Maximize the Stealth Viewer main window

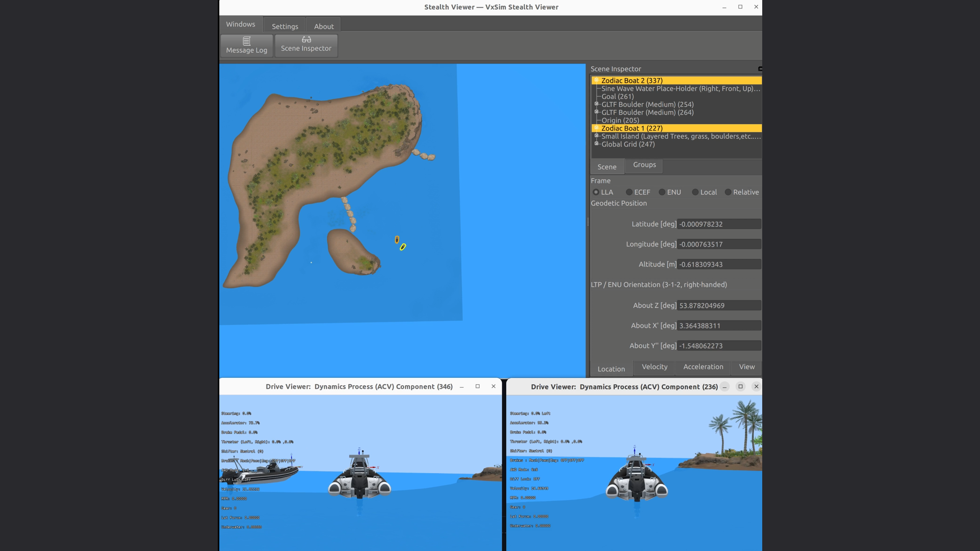point(740,7)
